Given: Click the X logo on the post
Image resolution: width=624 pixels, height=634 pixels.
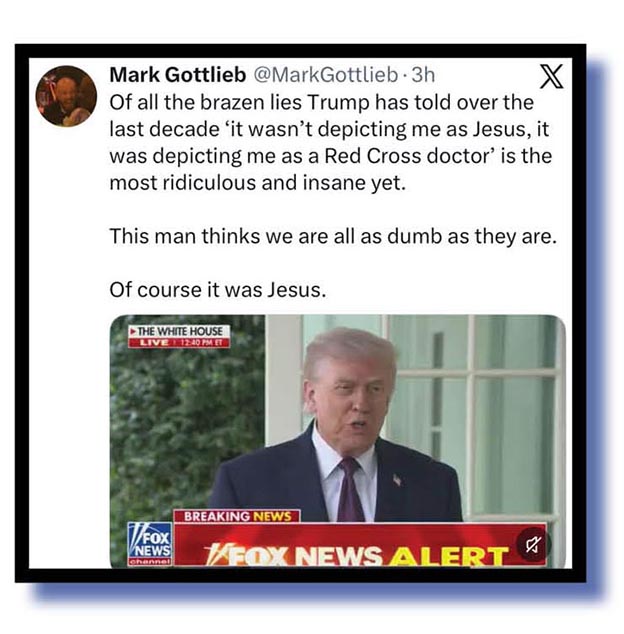Looking at the screenshot, I should pyautogui.click(x=551, y=76).
